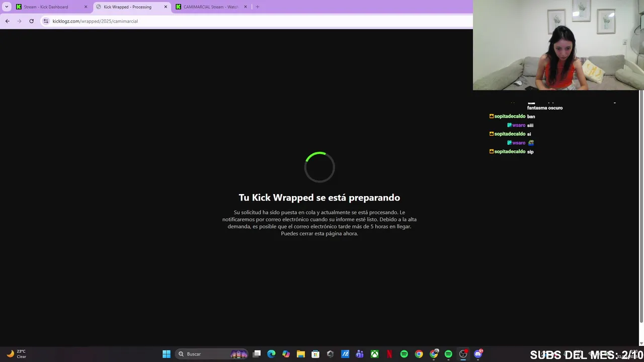Launch Netflix from the taskbar
This screenshot has height=362, width=644.
389,354
